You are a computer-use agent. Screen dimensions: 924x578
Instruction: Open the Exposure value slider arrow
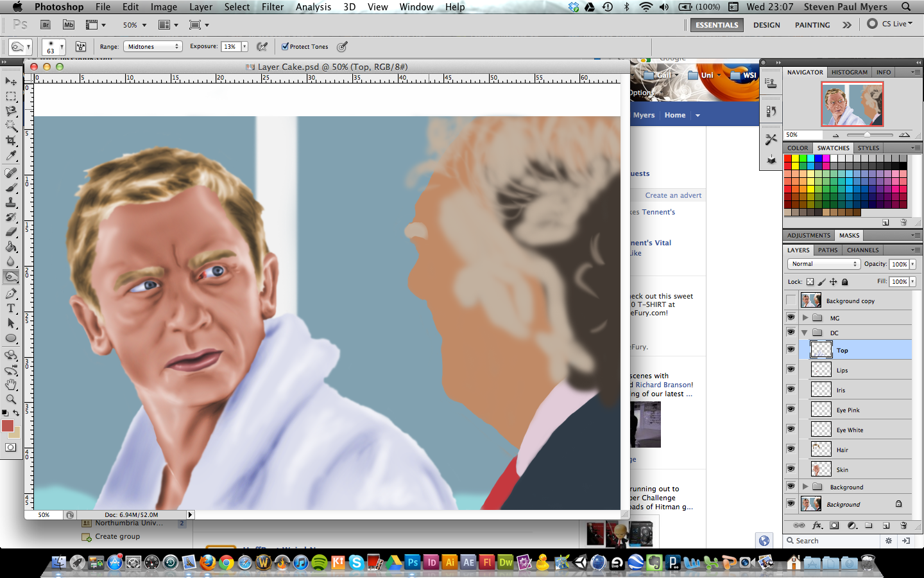point(244,46)
